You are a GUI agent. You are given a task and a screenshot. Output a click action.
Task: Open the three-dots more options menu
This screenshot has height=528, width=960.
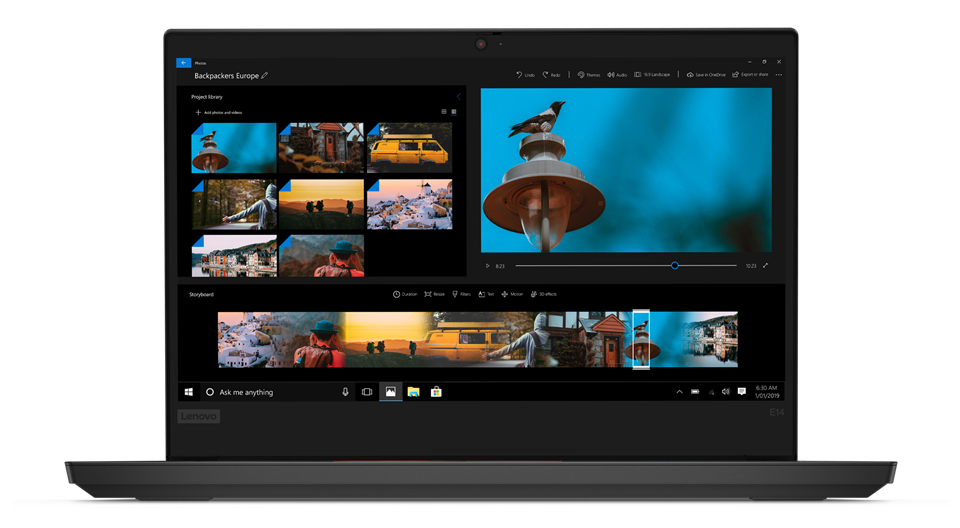coord(779,75)
